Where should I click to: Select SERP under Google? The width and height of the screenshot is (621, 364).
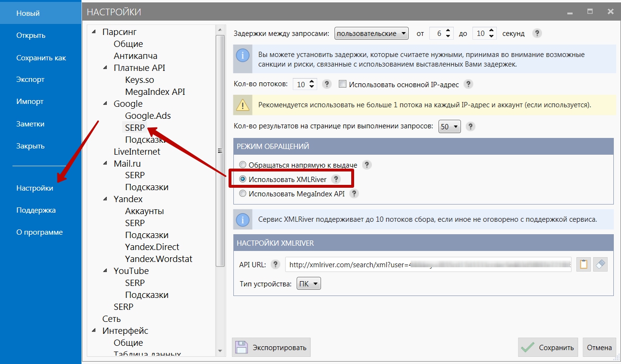[x=135, y=128]
